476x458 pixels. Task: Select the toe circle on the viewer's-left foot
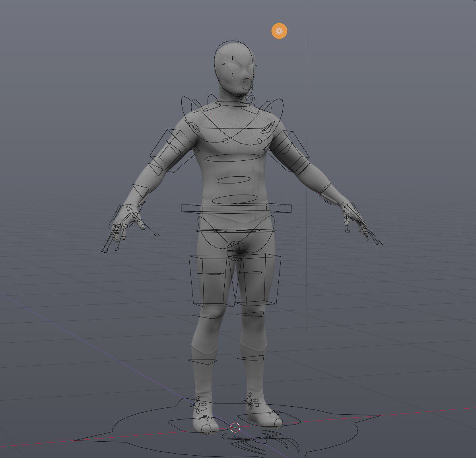point(206,429)
